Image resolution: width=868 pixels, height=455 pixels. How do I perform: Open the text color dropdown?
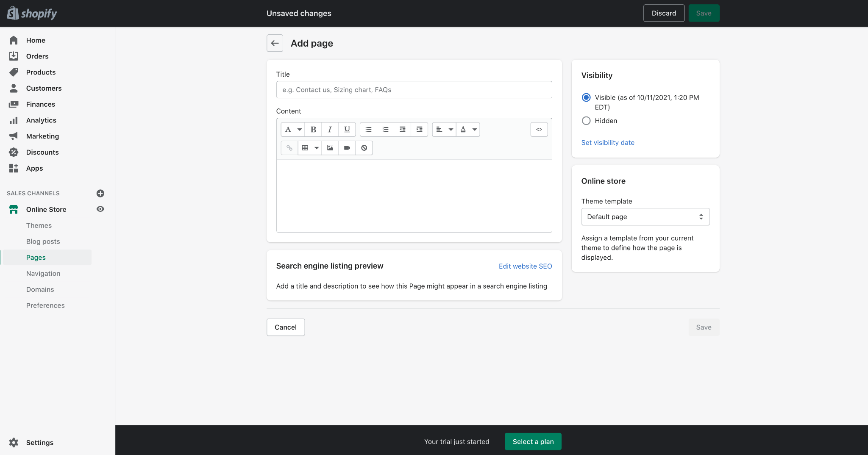click(468, 130)
